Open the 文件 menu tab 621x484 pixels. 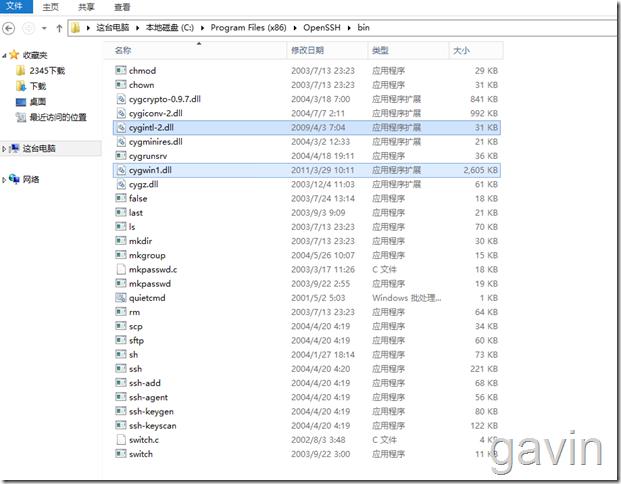[x=15, y=6]
